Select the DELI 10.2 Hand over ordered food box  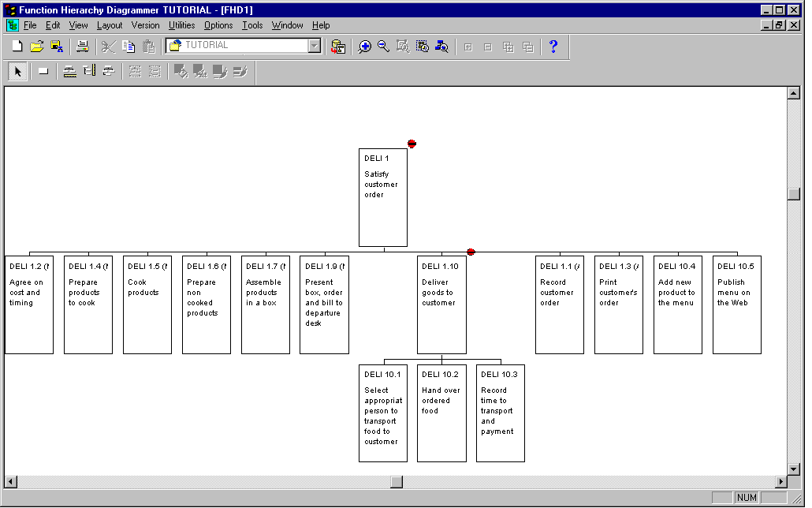[x=441, y=413]
